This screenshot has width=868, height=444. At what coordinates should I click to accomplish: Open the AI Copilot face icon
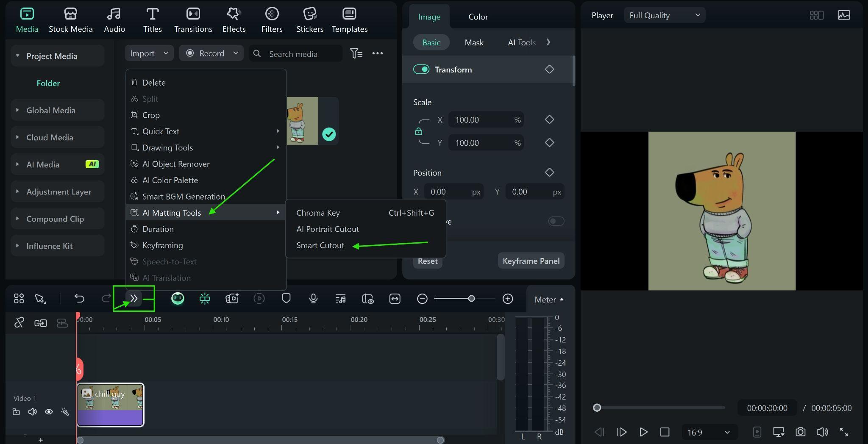coord(178,299)
